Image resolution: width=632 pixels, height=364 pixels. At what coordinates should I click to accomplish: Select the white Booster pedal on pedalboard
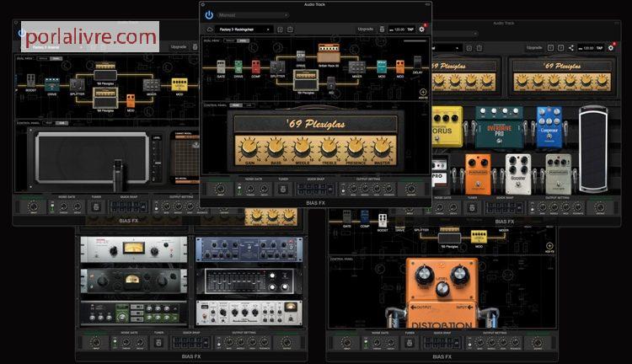click(x=518, y=174)
